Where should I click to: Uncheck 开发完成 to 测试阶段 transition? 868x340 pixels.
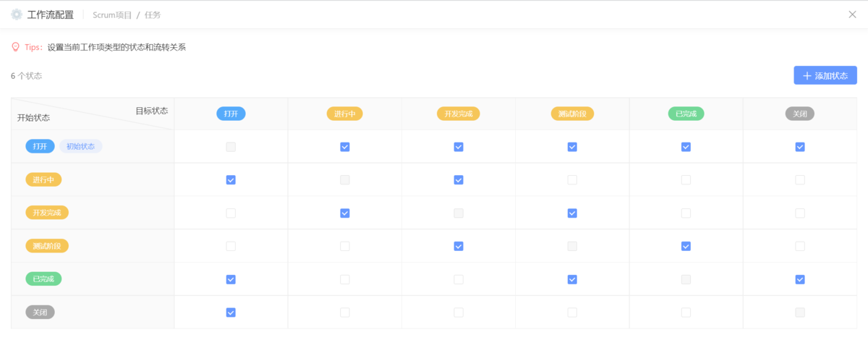[x=572, y=213]
